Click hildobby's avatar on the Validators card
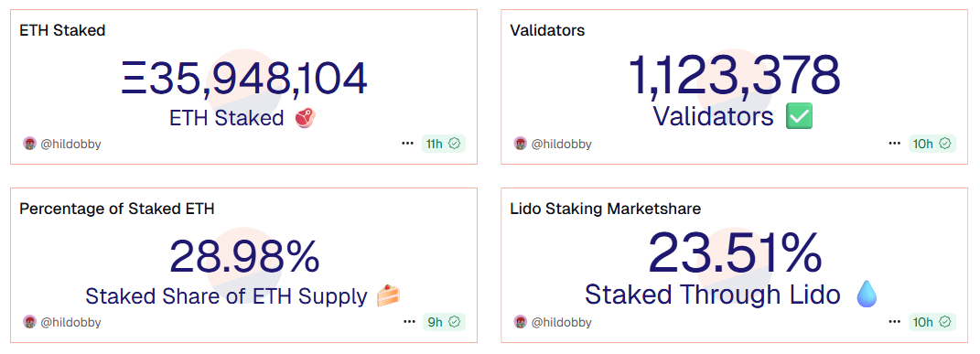The width and height of the screenshot is (980, 354). click(x=521, y=144)
